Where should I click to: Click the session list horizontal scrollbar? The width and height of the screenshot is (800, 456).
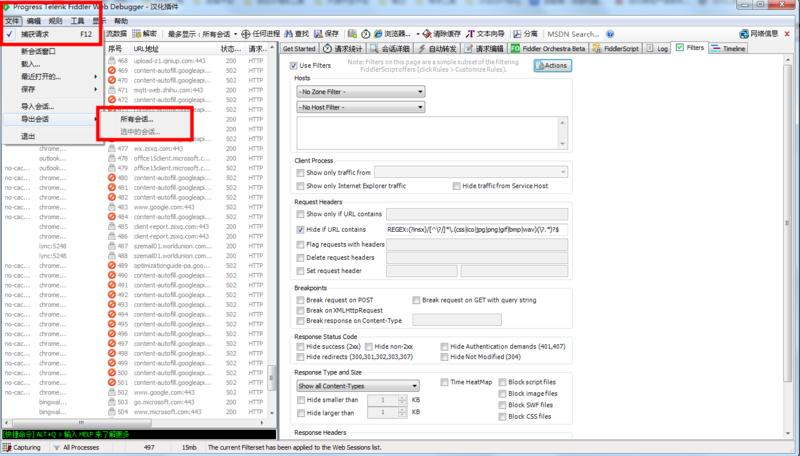tap(135, 423)
